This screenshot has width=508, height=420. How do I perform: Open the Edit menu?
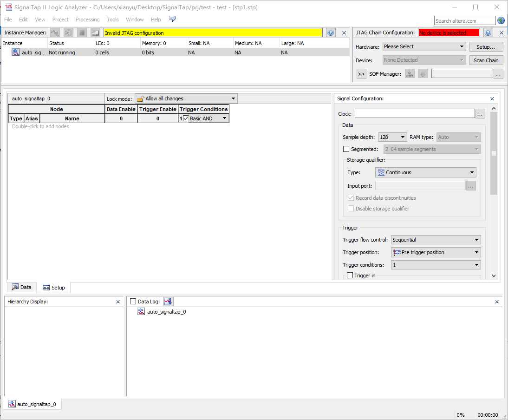[23, 20]
